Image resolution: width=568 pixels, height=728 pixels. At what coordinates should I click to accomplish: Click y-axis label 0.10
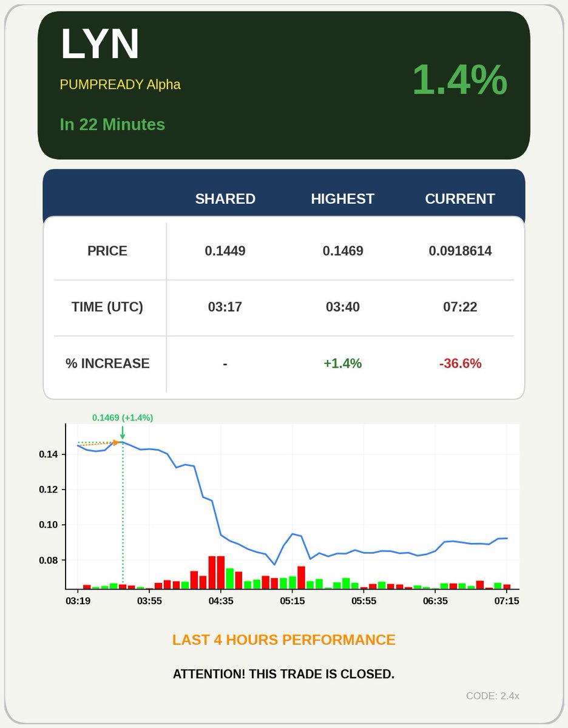48,525
